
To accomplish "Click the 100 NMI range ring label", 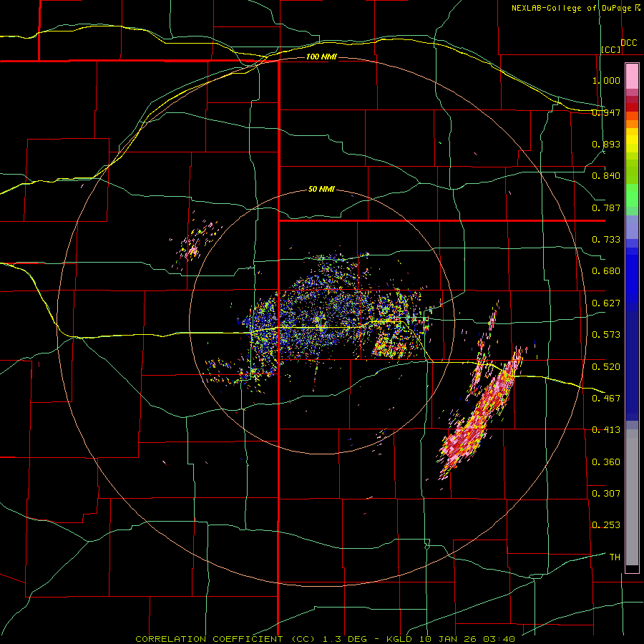I will (x=321, y=57).
